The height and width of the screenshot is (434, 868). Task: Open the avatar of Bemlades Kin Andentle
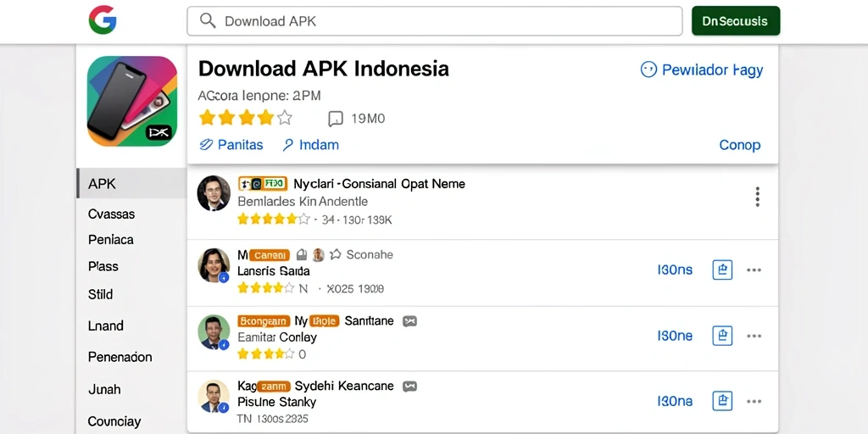pos(214,193)
